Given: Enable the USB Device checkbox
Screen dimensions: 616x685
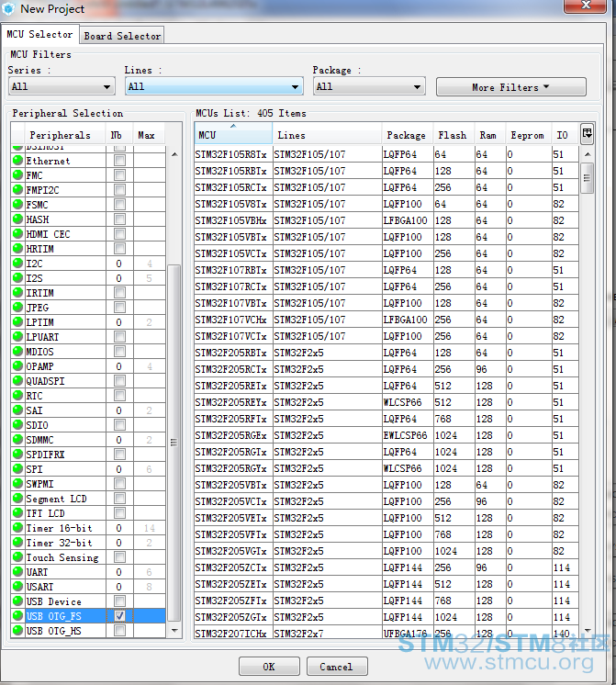Looking at the screenshot, I should coord(119,601).
